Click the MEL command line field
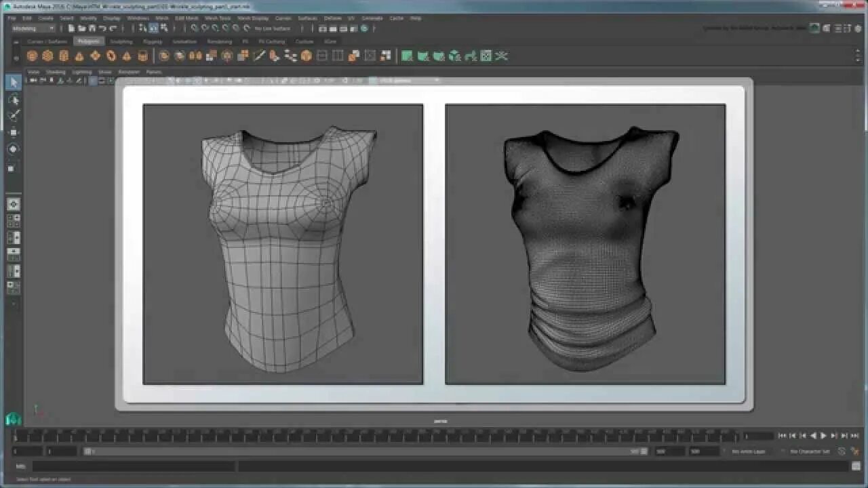Viewport: 868px width, 488px height. 134,466
